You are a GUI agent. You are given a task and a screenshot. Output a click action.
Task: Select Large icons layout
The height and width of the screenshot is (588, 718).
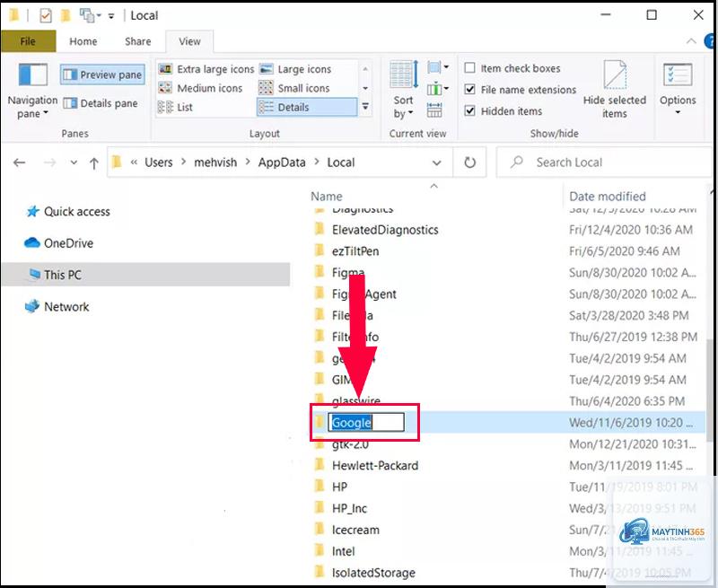[x=295, y=69]
